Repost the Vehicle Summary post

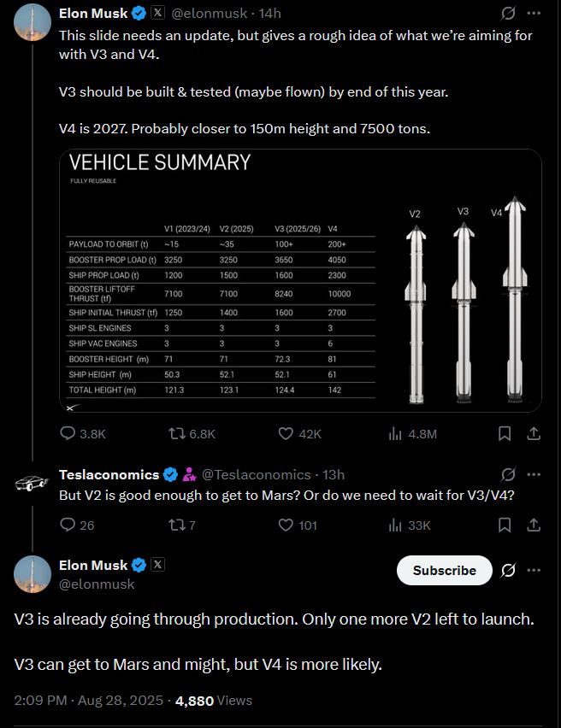tap(176, 433)
